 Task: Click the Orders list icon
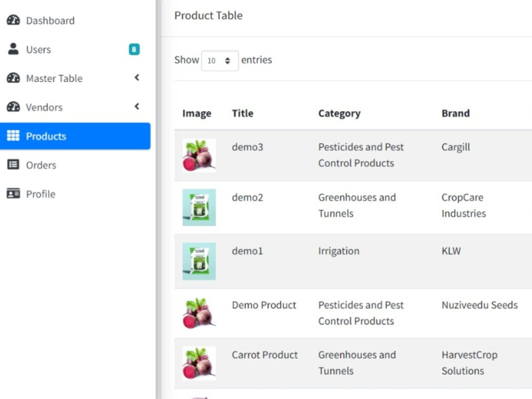pyautogui.click(x=13, y=165)
